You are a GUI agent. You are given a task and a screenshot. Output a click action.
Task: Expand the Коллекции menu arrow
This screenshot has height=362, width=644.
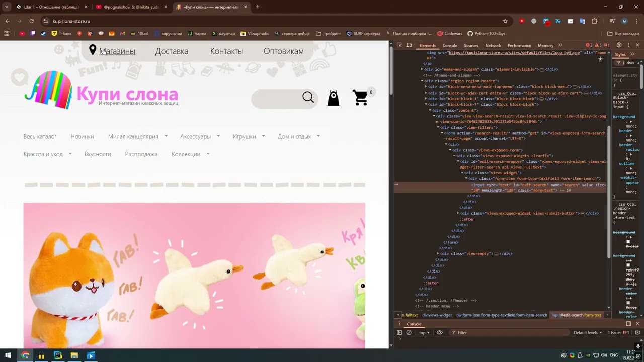208,154
